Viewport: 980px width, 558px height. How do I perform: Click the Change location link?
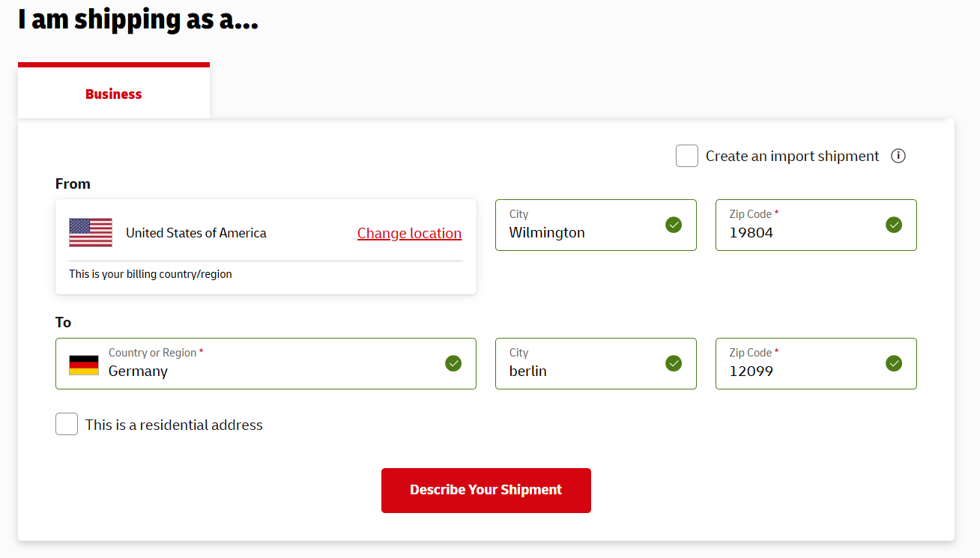tap(409, 233)
